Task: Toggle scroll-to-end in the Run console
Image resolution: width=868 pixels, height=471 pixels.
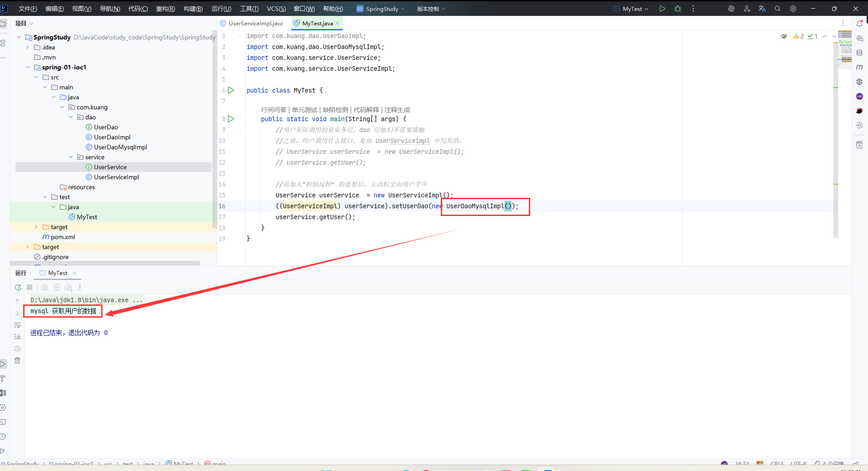Action: [17, 337]
